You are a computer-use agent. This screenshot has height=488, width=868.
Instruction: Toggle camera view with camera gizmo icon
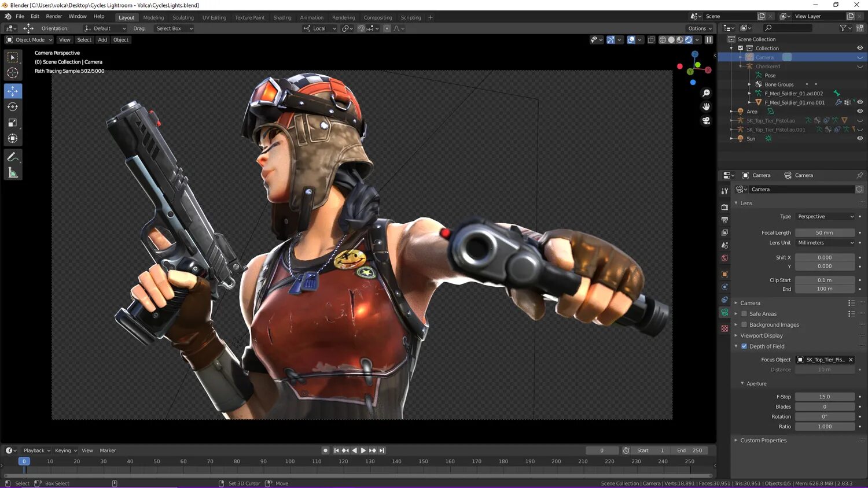706,121
